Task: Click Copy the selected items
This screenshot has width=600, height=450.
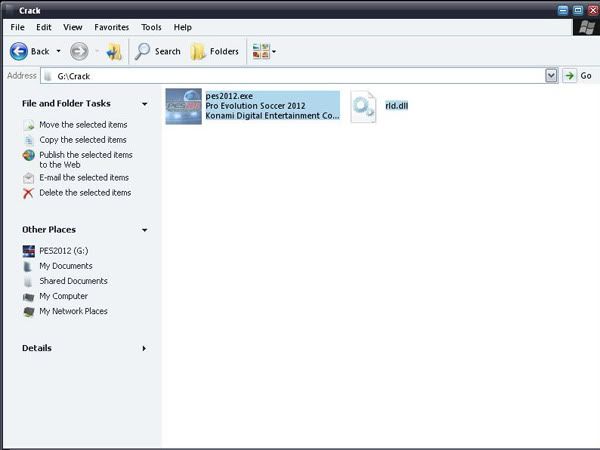Action: [83, 140]
